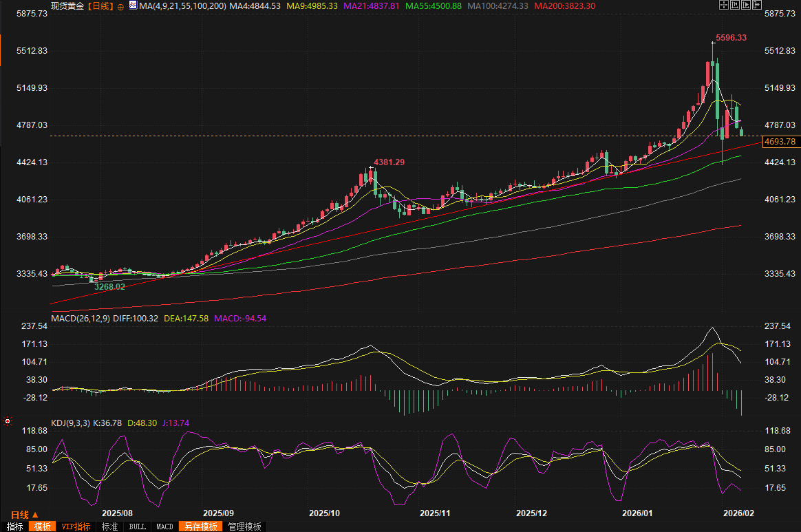Apply the MACD template
The width and height of the screenshot is (801, 532).
[164, 526]
